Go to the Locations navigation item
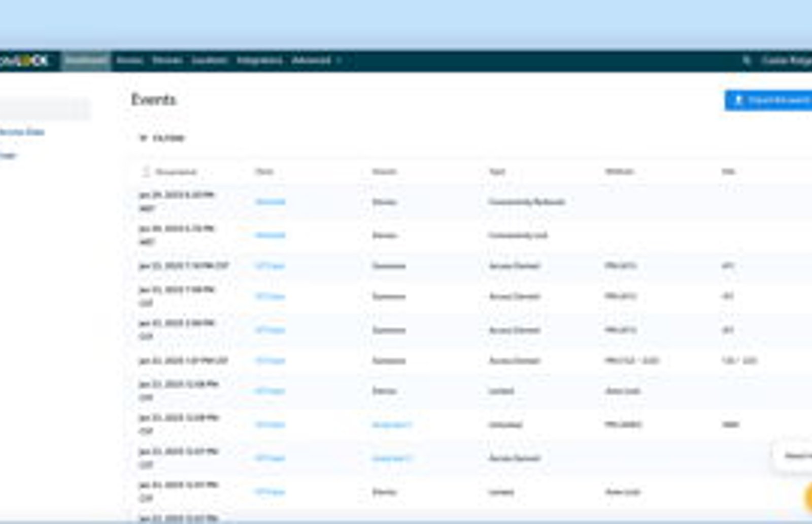This screenshot has height=524, width=812. click(209, 60)
